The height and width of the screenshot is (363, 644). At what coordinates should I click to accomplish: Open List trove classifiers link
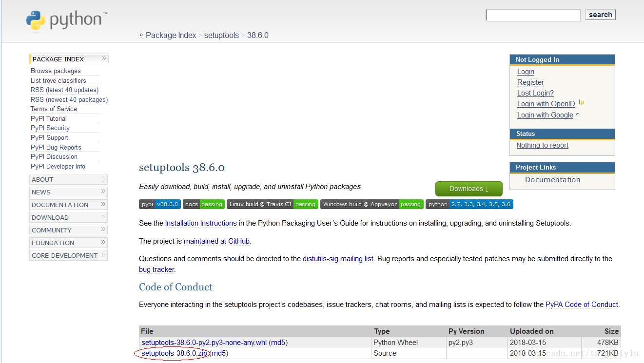(x=58, y=80)
